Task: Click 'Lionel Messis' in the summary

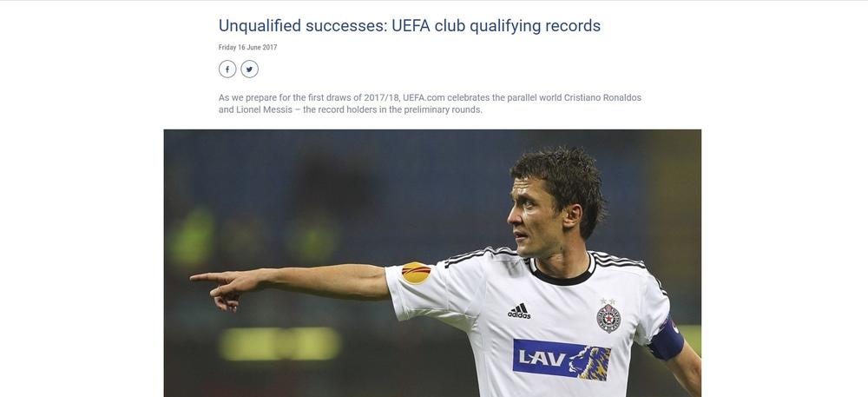Action: coord(264,109)
